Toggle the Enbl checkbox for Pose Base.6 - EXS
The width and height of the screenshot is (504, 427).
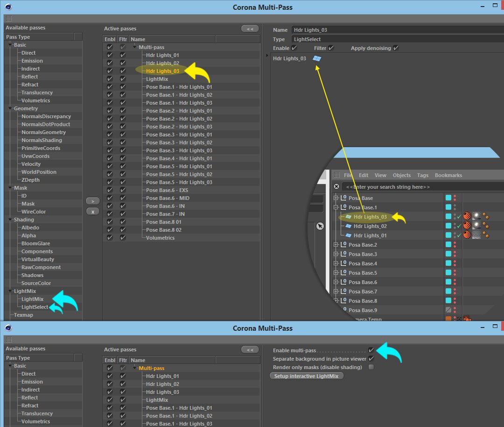(110, 190)
